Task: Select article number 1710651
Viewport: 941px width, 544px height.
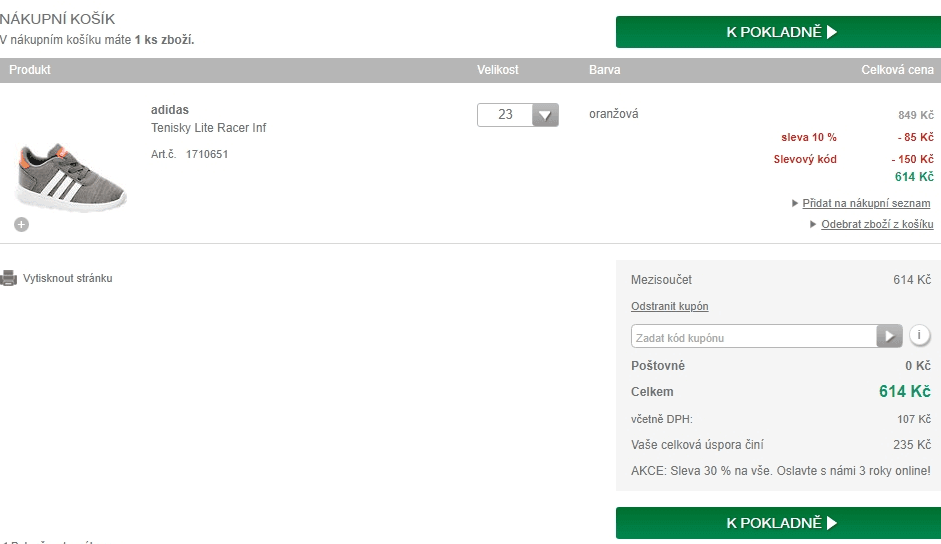Action: [x=206, y=154]
